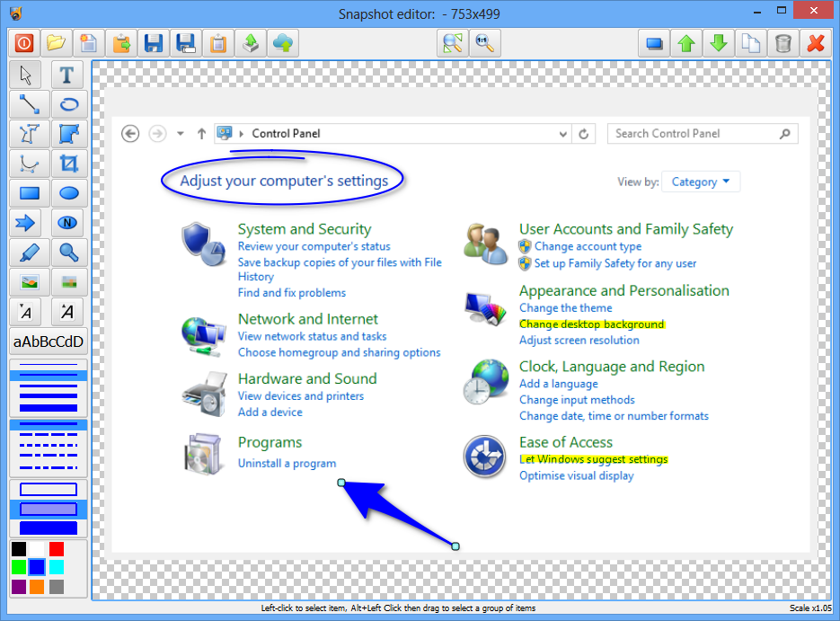Click 'System and Security' heading in snapshot

(305, 229)
